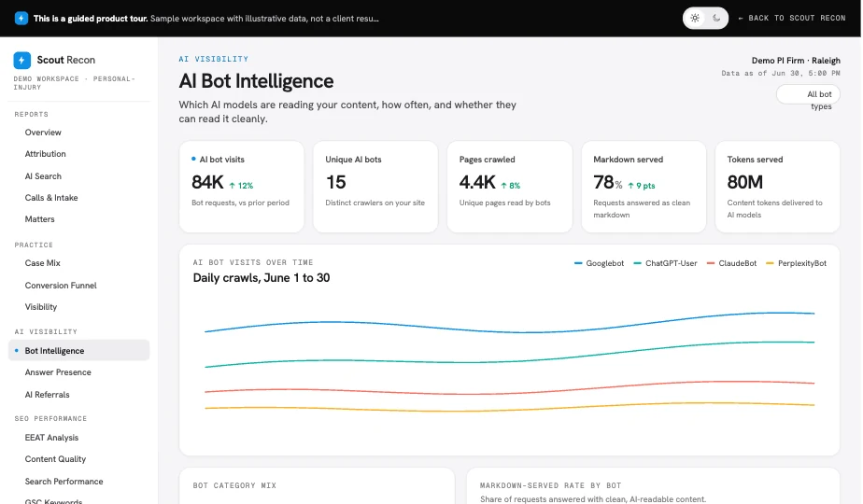Click the Markdown-Served Rate by Bot heading
Screen dimensions: 863x504
coord(550,486)
